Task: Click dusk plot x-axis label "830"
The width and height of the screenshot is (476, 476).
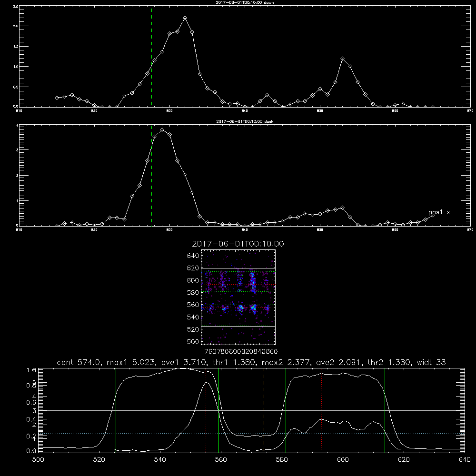Action: (169, 230)
